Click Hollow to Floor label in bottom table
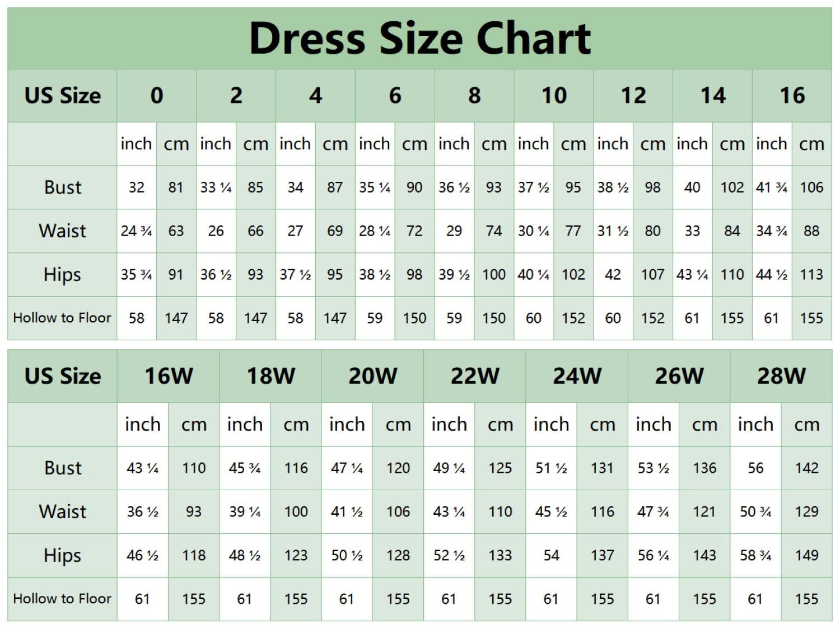Image resolution: width=840 pixels, height=629 pixels. [x=62, y=599]
